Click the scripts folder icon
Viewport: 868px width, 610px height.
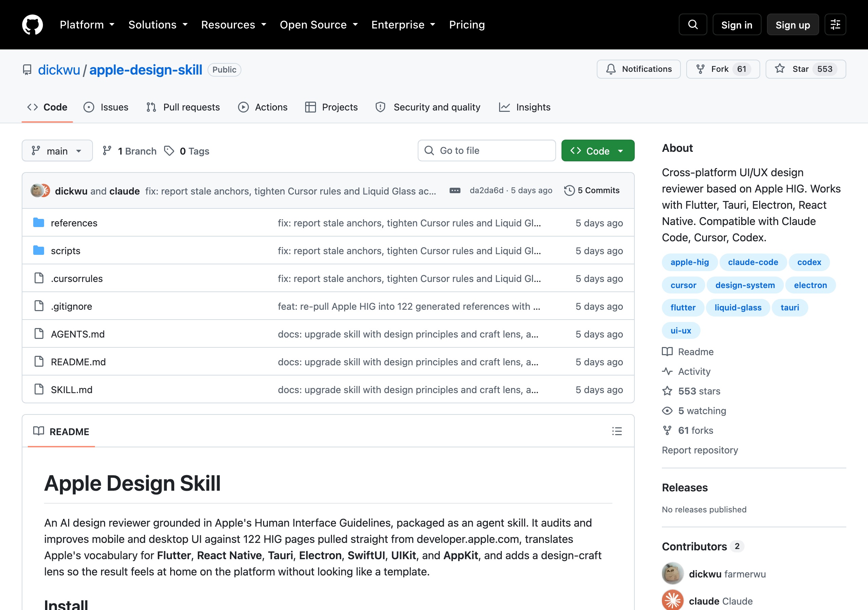(x=39, y=250)
